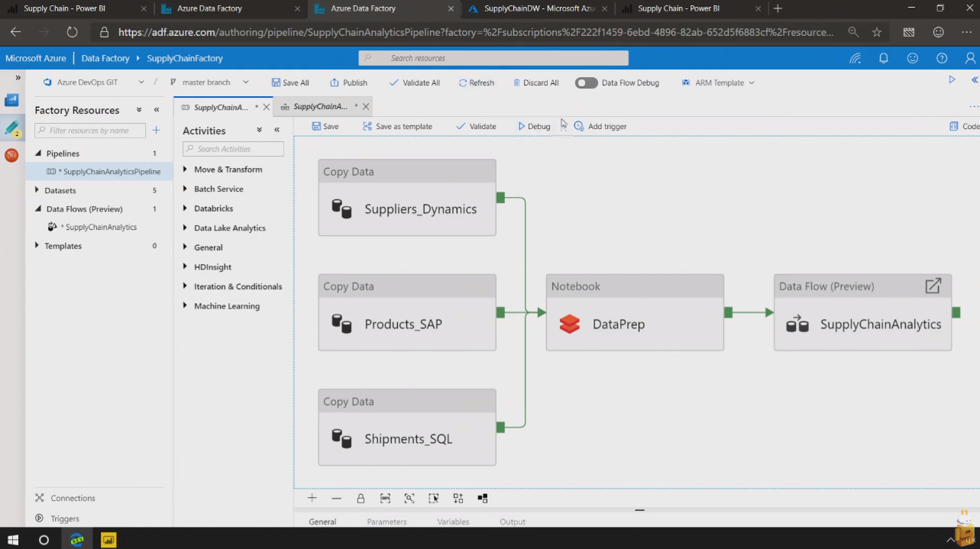
Task: Click the Search Activities input field
Action: 234,149
